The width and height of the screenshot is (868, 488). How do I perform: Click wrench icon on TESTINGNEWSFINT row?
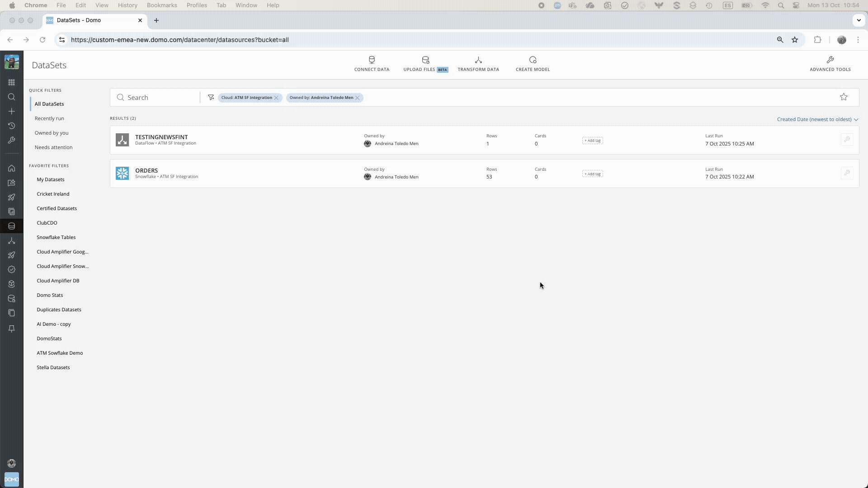847,140
